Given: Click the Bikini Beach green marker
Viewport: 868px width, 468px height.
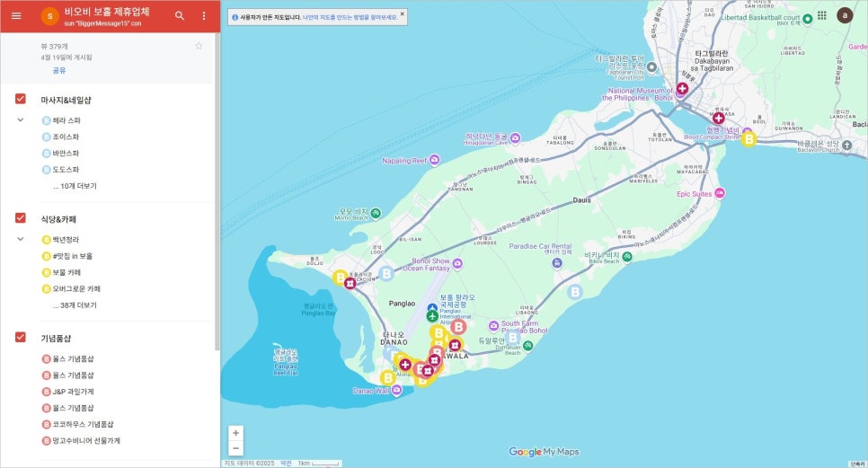Looking at the screenshot, I should point(627,257).
